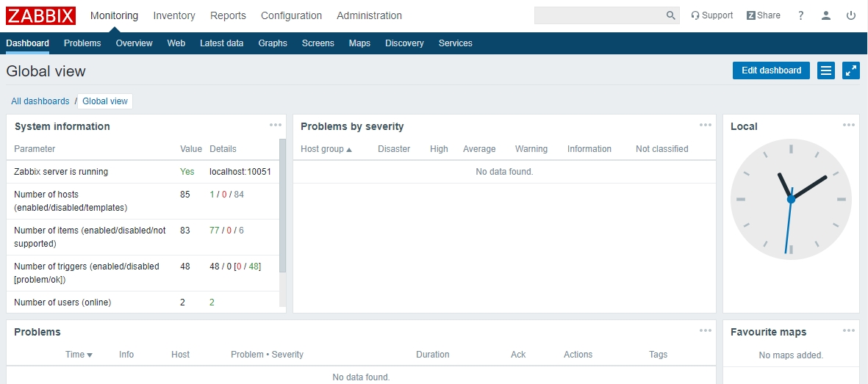
Task: Open the Help question mark icon
Action: [x=801, y=15]
